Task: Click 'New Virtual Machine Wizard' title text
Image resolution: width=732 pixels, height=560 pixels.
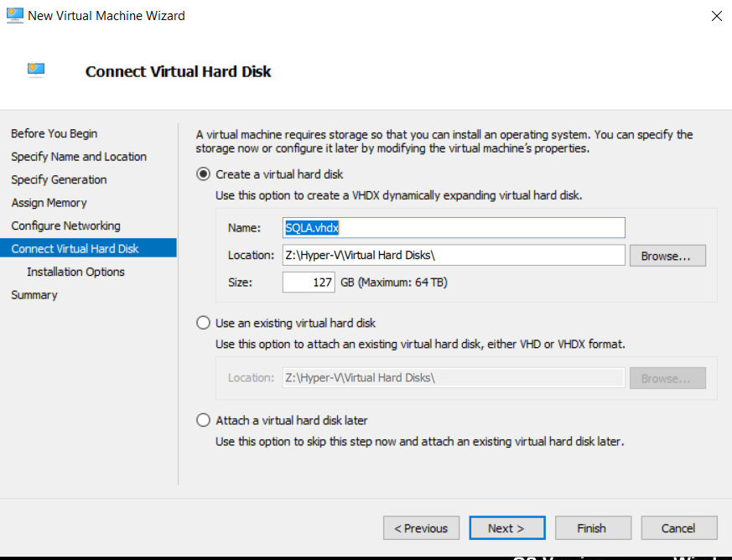Action: [x=106, y=16]
